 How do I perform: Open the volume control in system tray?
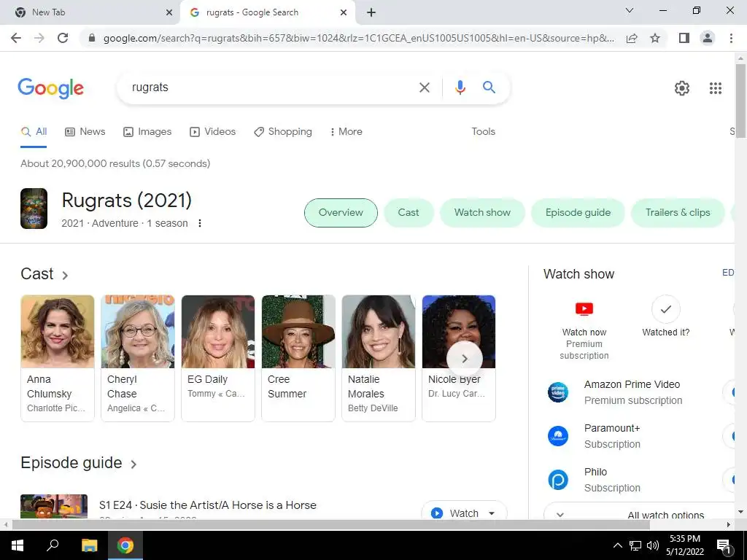[653, 545]
